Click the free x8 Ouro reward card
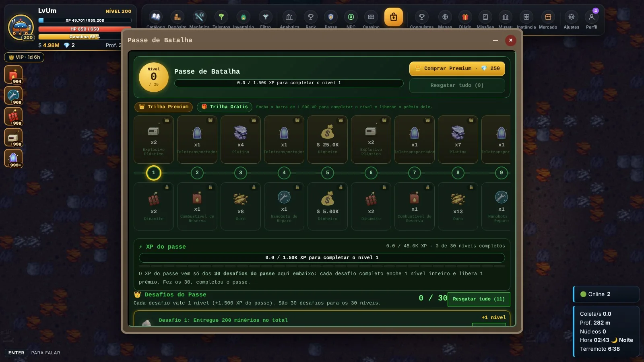Screen dimensions: 644x362 point(241,206)
